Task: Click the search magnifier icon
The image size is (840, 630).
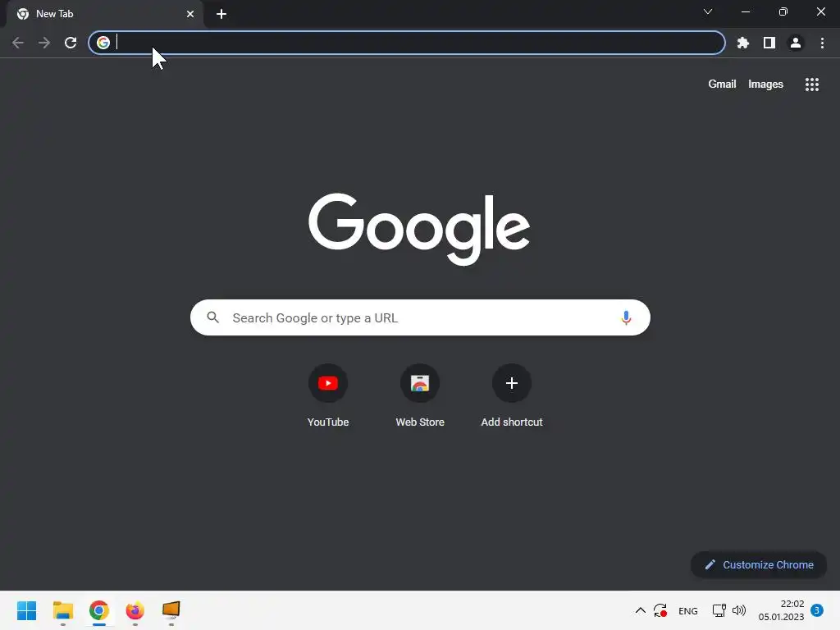Action: [x=212, y=317]
